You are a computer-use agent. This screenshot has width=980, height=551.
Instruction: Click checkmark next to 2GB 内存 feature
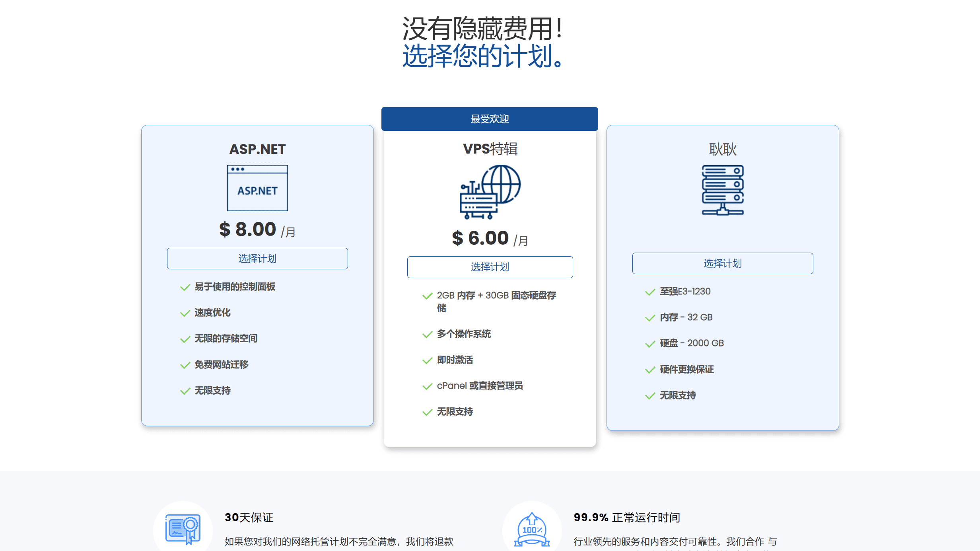pos(427,296)
